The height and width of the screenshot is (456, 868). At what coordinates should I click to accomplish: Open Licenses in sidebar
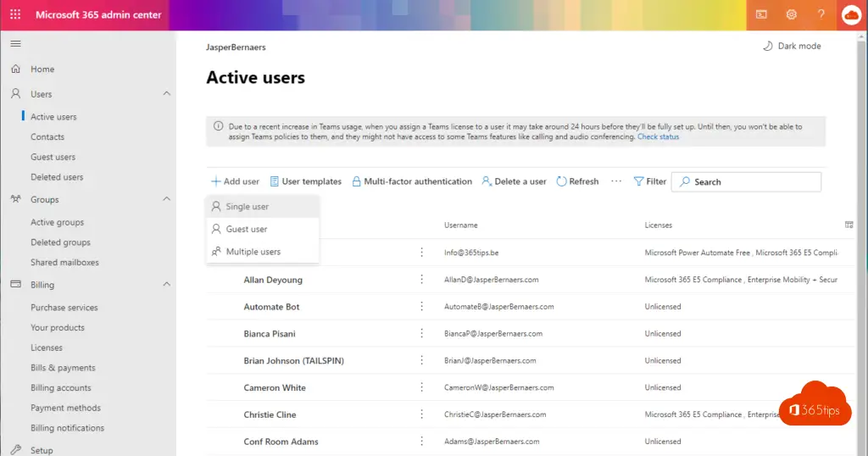tap(47, 348)
